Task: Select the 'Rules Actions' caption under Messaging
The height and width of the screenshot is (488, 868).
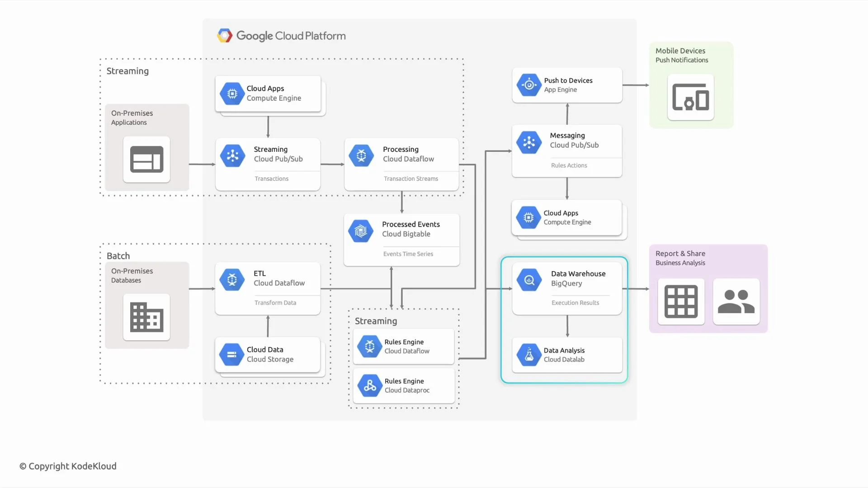Action: tap(569, 165)
